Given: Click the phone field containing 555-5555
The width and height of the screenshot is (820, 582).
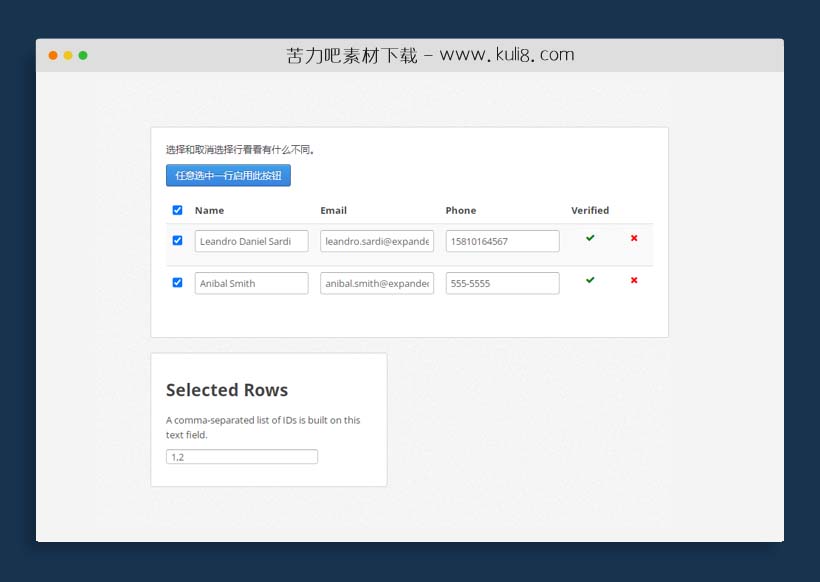Looking at the screenshot, I should [x=502, y=283].
